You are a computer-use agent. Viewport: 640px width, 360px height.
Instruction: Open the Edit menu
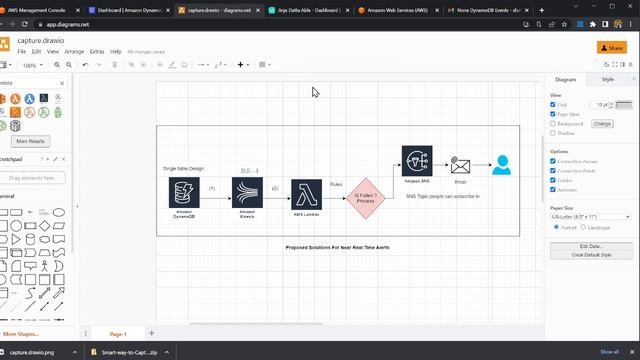pyautogui.click(x=36, y=52)
